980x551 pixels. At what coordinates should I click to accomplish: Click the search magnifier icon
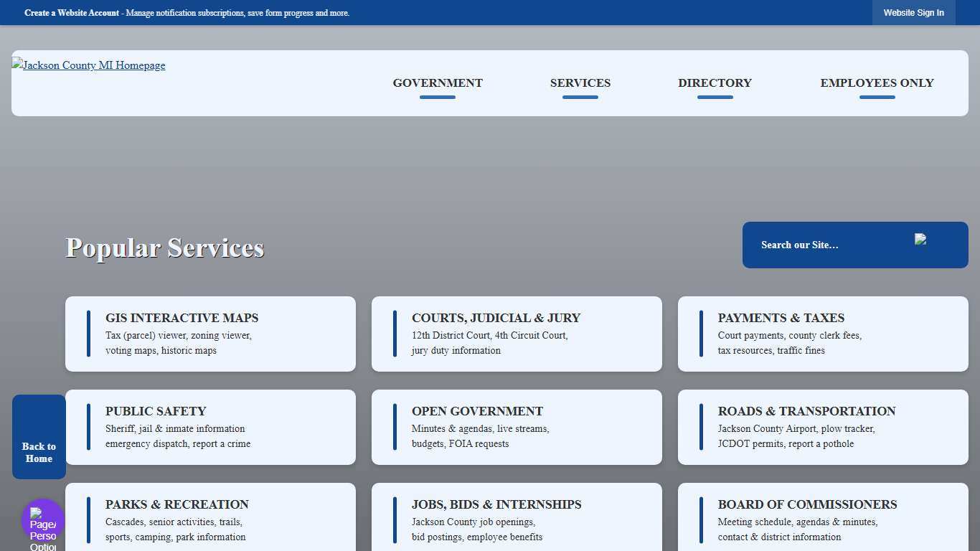pyautogui.click(x=921, y=241)
